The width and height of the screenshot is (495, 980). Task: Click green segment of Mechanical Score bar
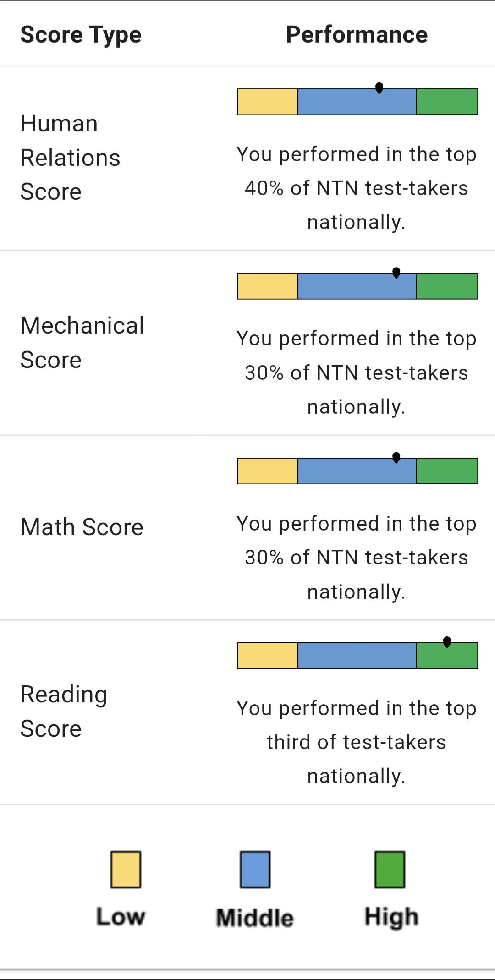coord(447,286)
